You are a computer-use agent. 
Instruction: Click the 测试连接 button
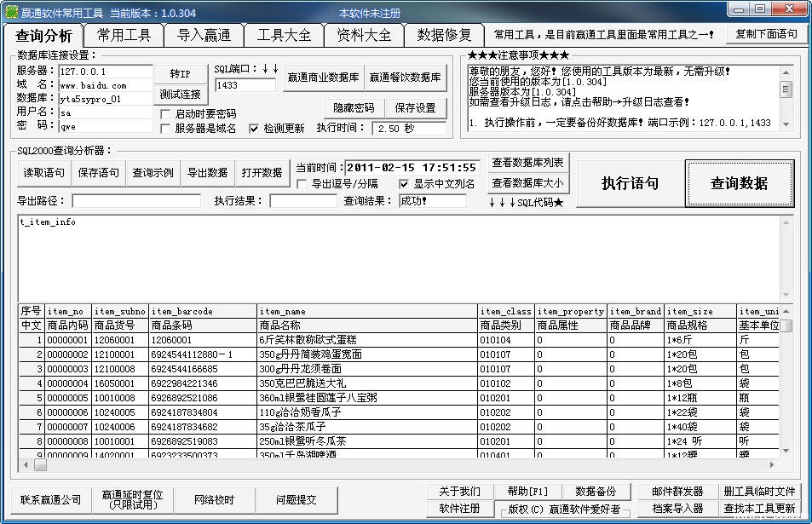(x=181, y=95)
